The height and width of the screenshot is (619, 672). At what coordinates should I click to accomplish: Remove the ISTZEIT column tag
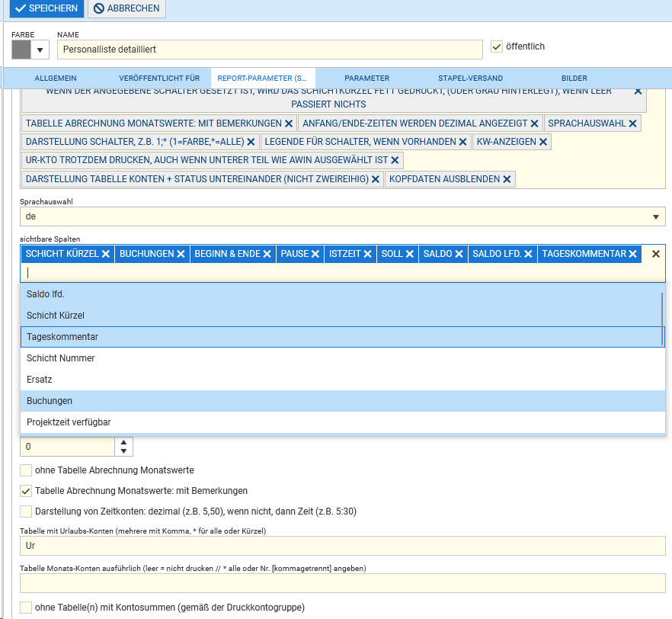(x=368, y=254)
